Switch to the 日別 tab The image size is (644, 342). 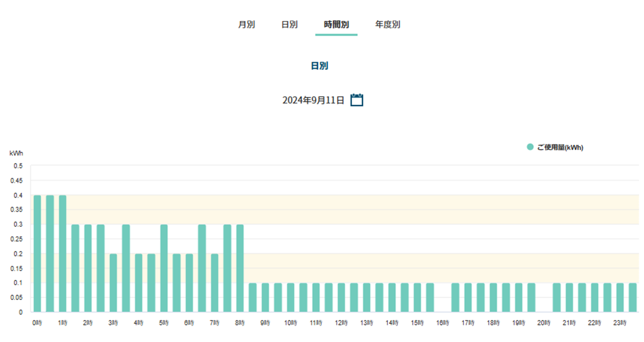[x=289, y=24]
